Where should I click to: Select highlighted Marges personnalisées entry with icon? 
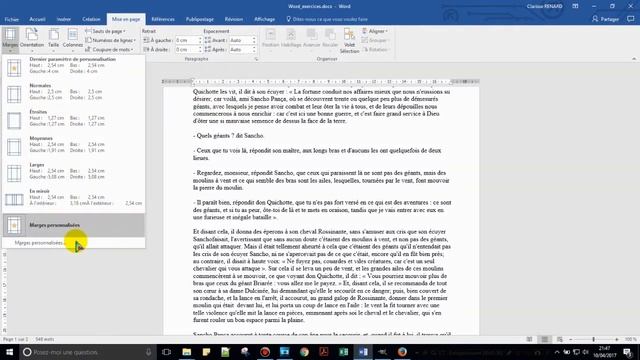pyautogui.click(x=73, y=225)
